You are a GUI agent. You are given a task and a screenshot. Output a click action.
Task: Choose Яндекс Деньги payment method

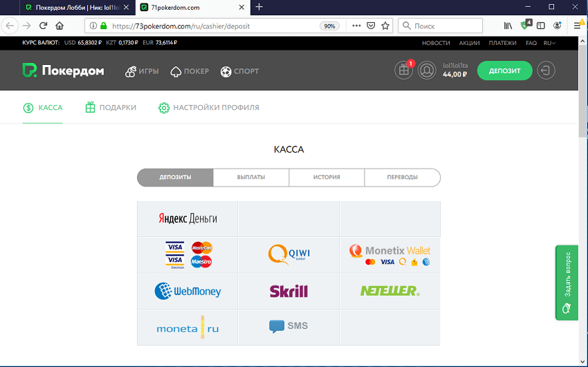pyautogui.click(x=187, y=218)
